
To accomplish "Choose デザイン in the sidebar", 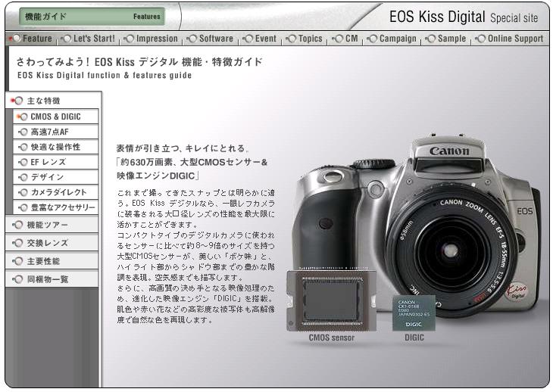I will (x=56, y=177).
